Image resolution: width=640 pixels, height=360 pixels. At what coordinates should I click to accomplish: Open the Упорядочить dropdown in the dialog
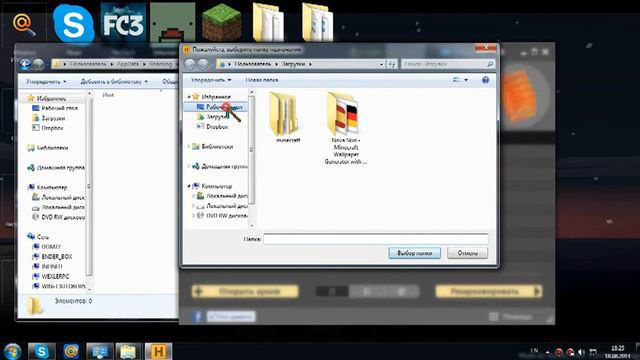pyautogui.click(x=211, y=80)
